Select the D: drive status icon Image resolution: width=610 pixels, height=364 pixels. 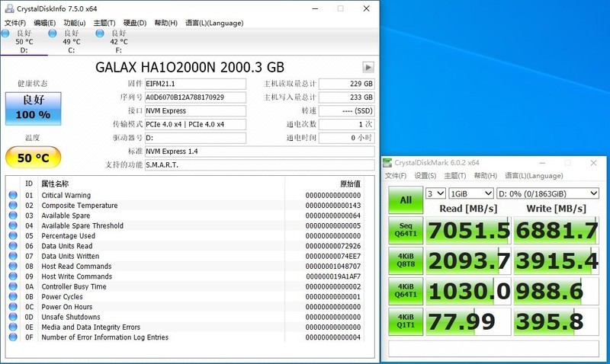point(5,34)
